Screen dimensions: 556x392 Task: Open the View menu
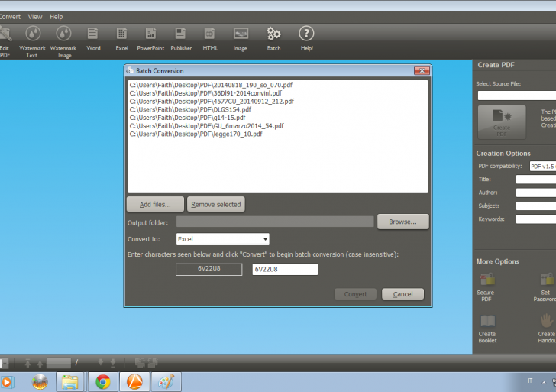point(35,17)
